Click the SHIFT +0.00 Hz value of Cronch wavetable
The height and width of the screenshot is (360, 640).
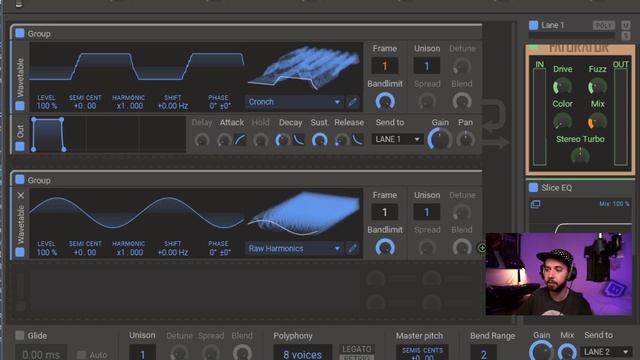click(173, 106)
